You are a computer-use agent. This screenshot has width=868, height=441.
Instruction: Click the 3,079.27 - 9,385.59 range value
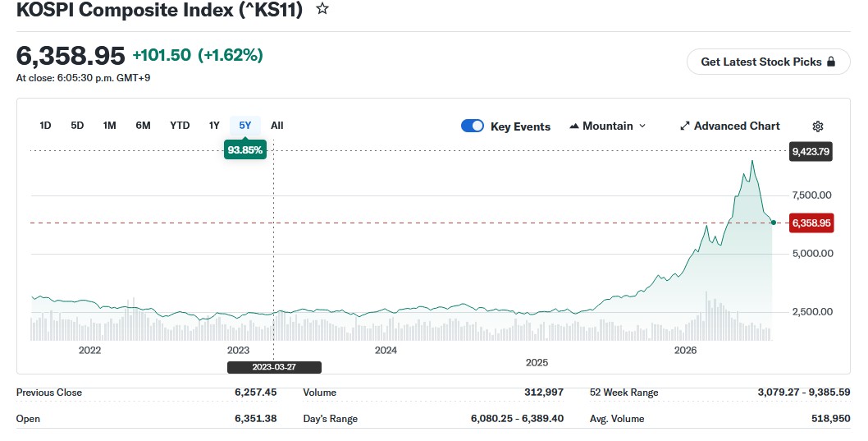(804, 393)
